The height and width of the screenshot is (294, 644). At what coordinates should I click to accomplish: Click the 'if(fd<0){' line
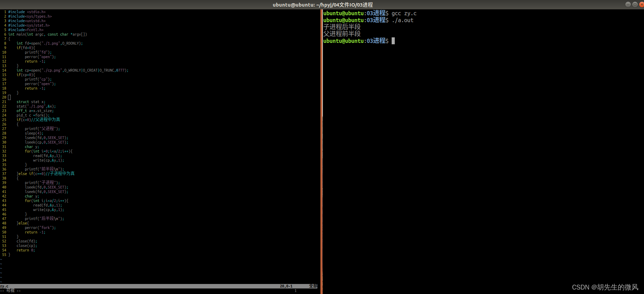[x=26, y=48]
